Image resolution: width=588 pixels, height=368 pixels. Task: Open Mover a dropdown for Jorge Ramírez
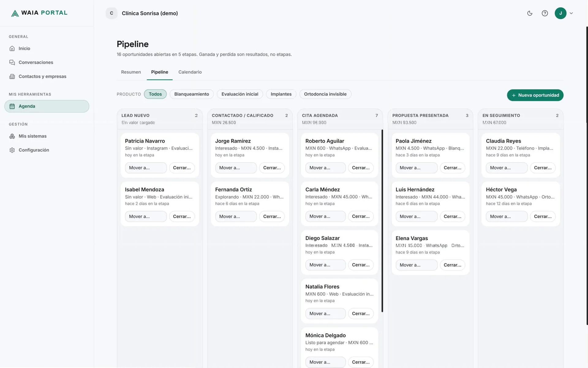coord(236,168)
